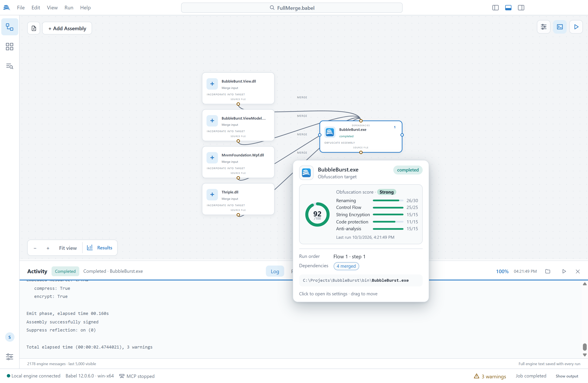The height and width of the screenshot is (383, 588).
Task: Open canvas settings sliders icon top right
Action: tap(543, 27)
